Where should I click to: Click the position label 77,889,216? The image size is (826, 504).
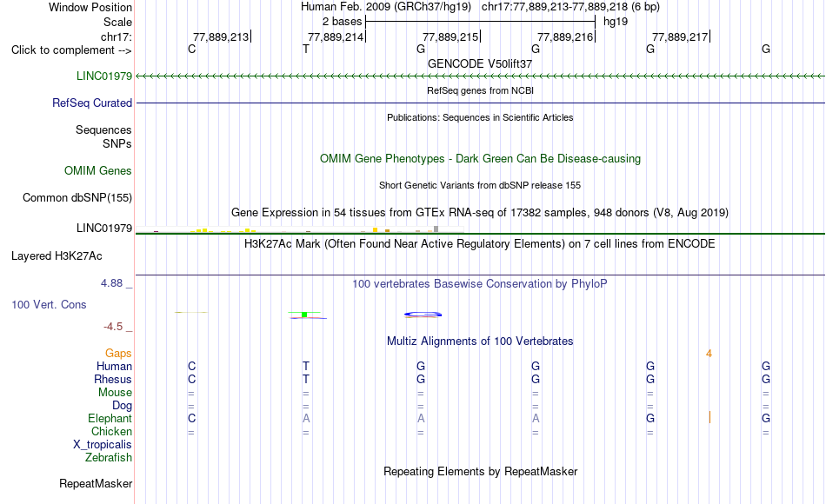(565, 36)
